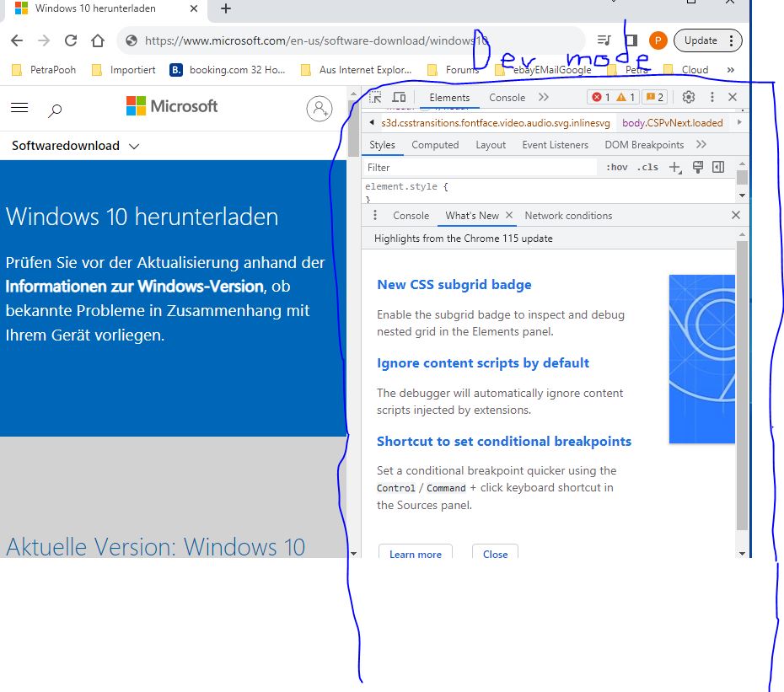Open the Cloud bookmark folder
The width and height of the screenshot is (784, 692).
[685, 69]
